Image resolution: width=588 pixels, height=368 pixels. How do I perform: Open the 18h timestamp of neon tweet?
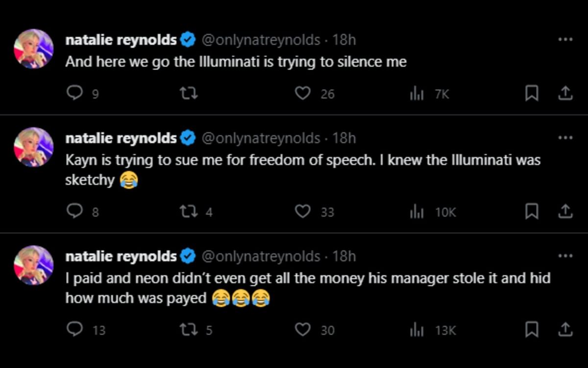tap(344, 256)
